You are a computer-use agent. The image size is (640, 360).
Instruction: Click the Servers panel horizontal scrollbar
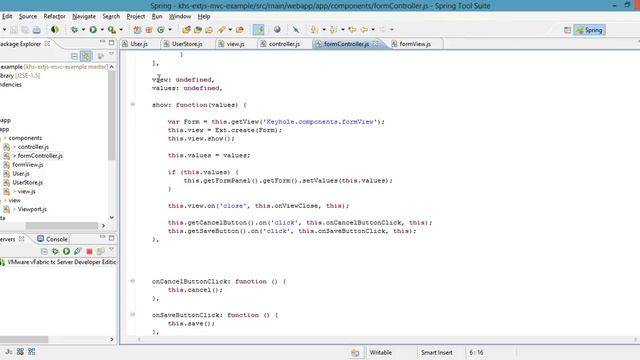[24, 339]
